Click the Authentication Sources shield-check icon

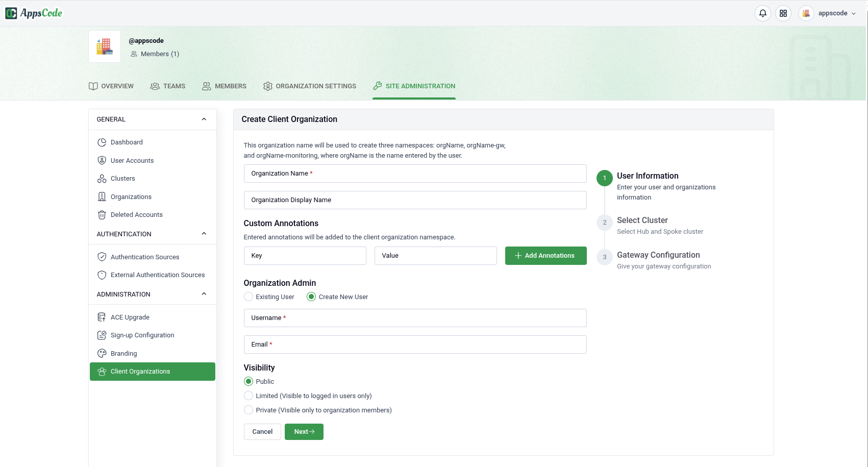click(x=102, y=257)
